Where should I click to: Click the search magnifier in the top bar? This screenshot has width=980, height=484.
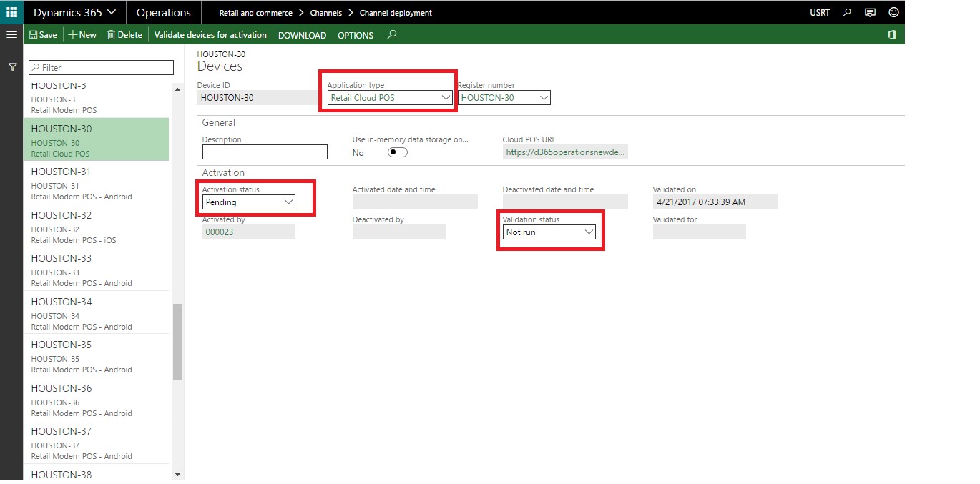coord(847,12)
